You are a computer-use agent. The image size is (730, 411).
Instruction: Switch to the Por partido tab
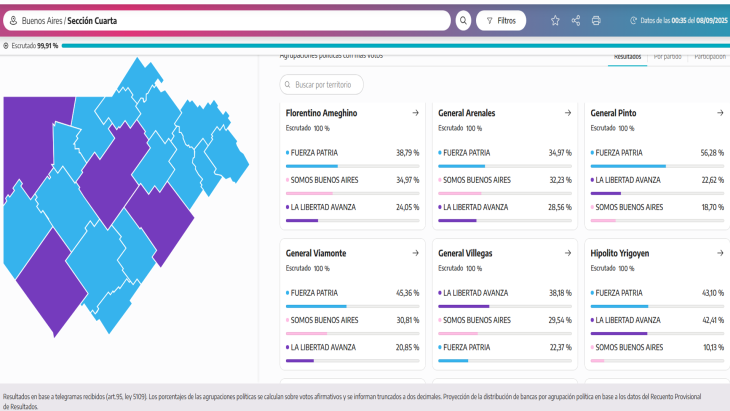[x=667, y=58]
